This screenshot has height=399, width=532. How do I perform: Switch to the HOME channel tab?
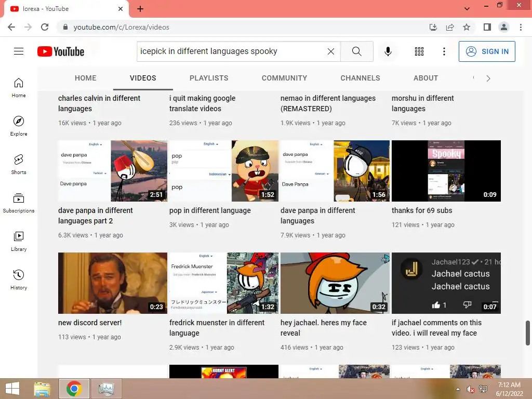86,78
